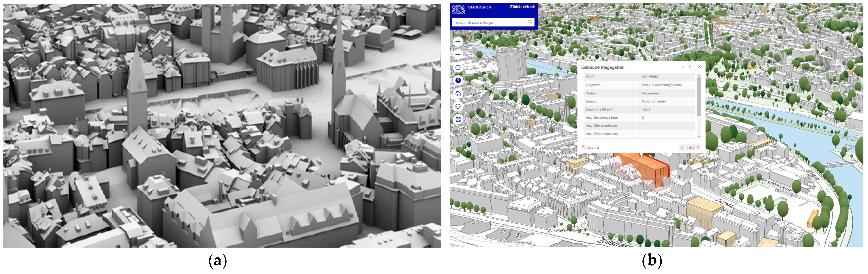
Task: Click the home default view icon
Action: pos(458,94)
